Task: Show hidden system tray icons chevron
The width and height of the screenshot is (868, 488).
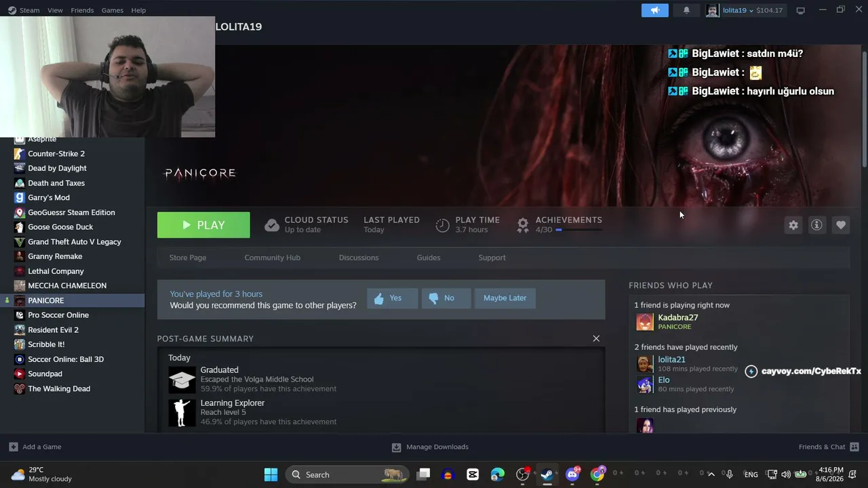Action: coord(711,474)
